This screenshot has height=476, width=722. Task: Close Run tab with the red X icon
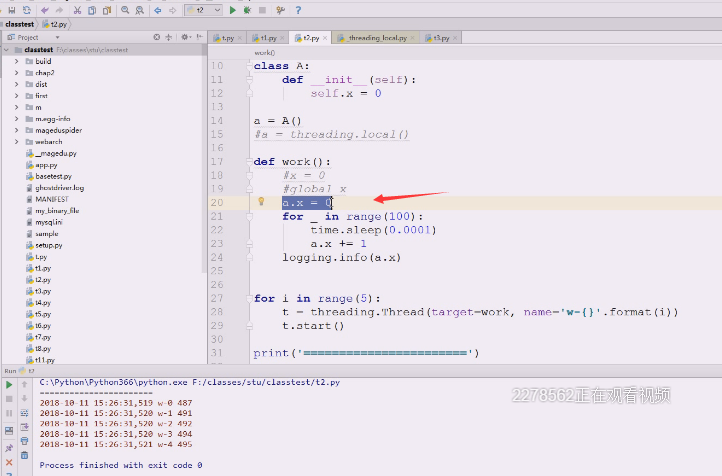click(9, 462)
